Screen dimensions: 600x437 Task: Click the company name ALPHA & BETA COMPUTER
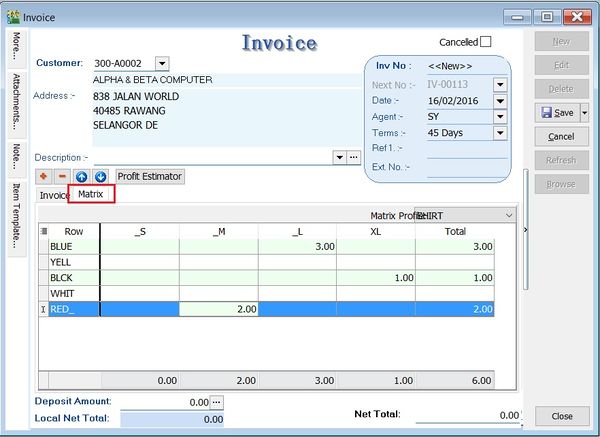(x=153, y=80)
